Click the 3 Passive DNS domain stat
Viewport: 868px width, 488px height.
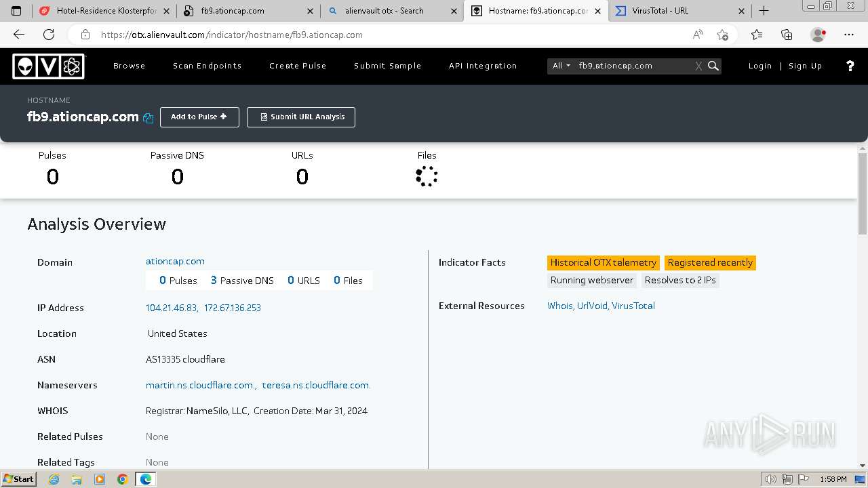(242, 281)
